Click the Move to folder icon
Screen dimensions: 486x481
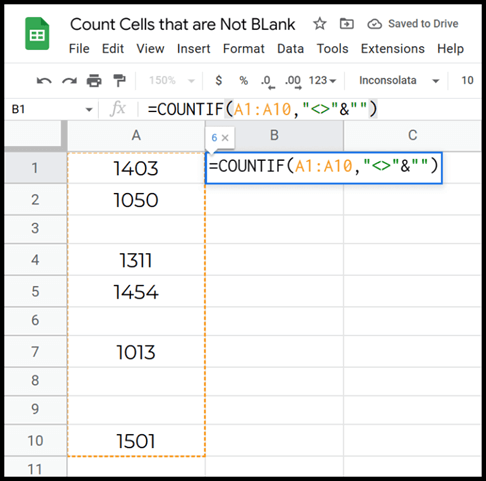347,24
